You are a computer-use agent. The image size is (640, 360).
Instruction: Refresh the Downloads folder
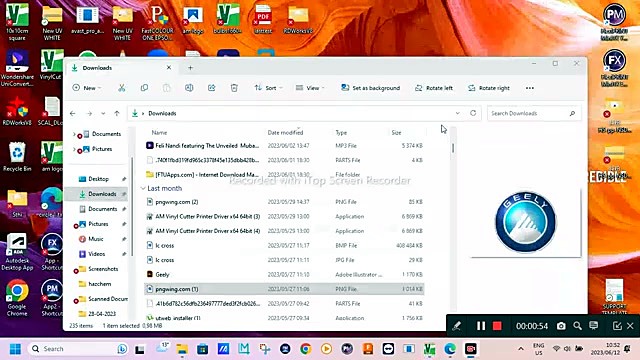[473, 113]
